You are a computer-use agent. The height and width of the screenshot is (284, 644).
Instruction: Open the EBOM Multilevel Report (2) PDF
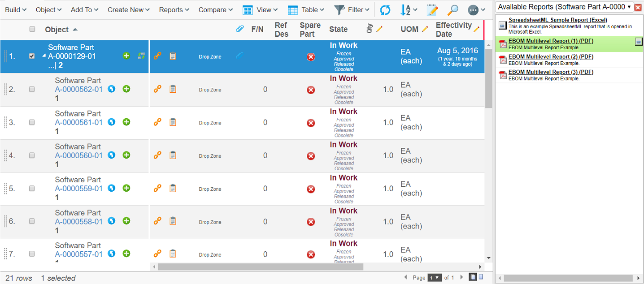coord(551,57)
